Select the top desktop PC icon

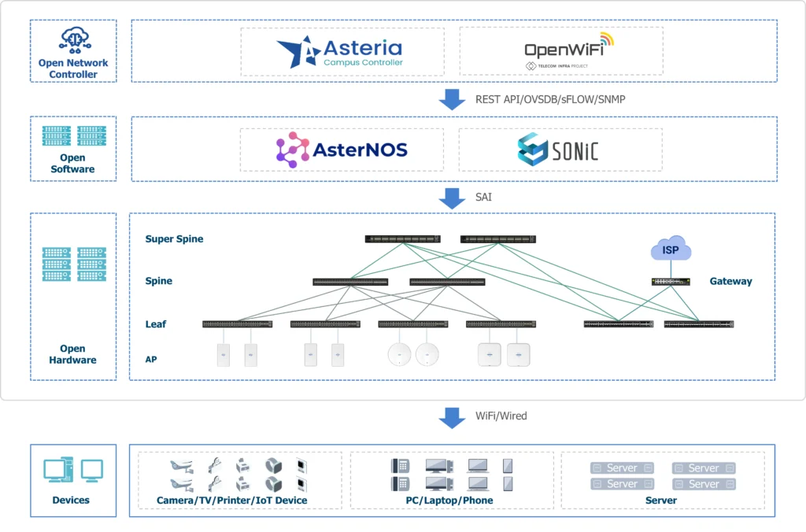point(439,466)
